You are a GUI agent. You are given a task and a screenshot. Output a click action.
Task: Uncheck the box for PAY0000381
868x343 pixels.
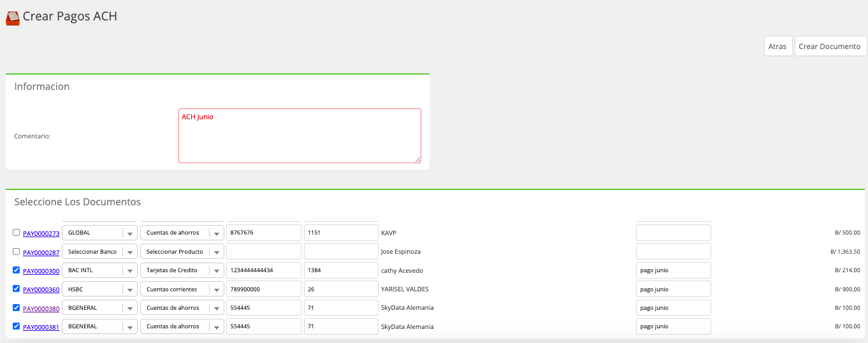[17, 326]
